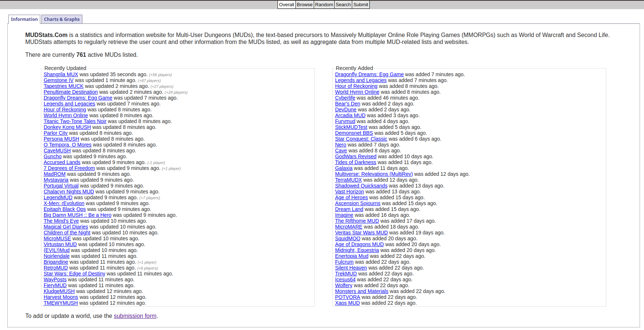
Task: Open Donkey Kong MUSH link
Action: pos(67,127)
